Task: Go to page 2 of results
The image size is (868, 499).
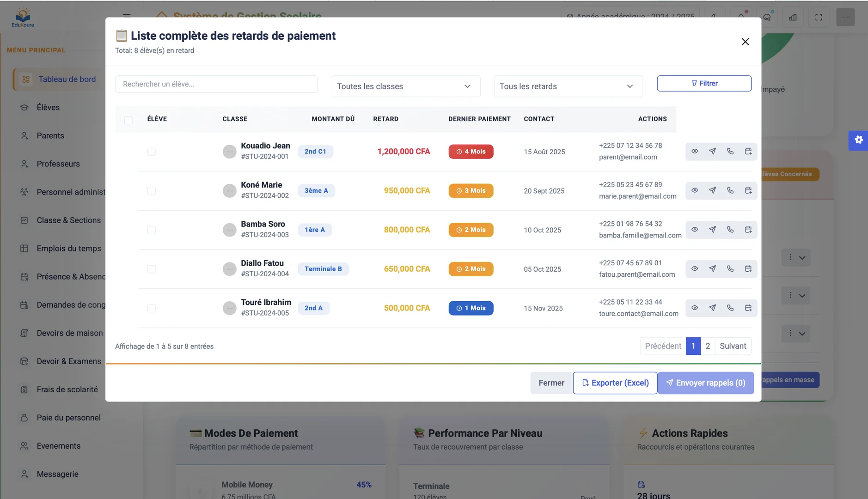Action: pos(709,346)
